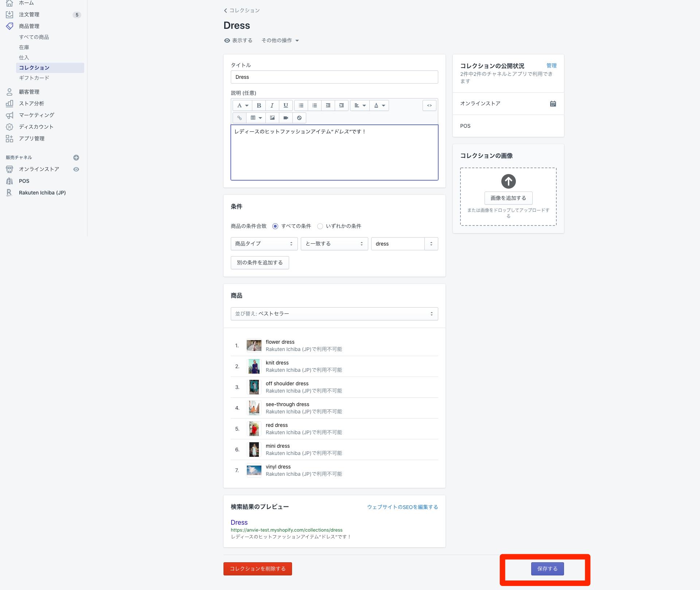Click the insert image icon in editor
The image size is (700, 590).
[272, 118]
